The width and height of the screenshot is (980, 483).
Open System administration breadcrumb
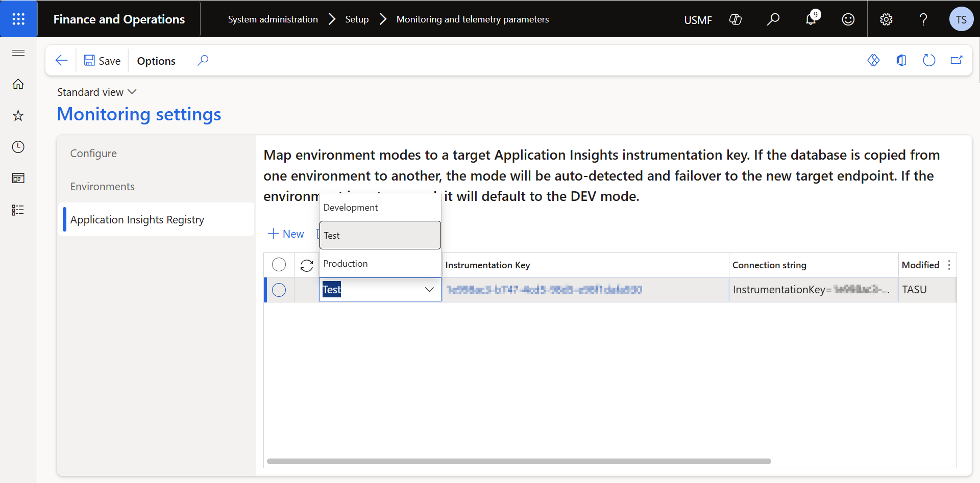coord(273,19)
